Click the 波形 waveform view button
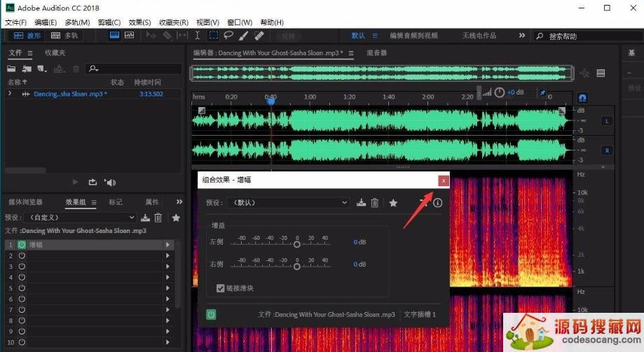 click(27, 35)
